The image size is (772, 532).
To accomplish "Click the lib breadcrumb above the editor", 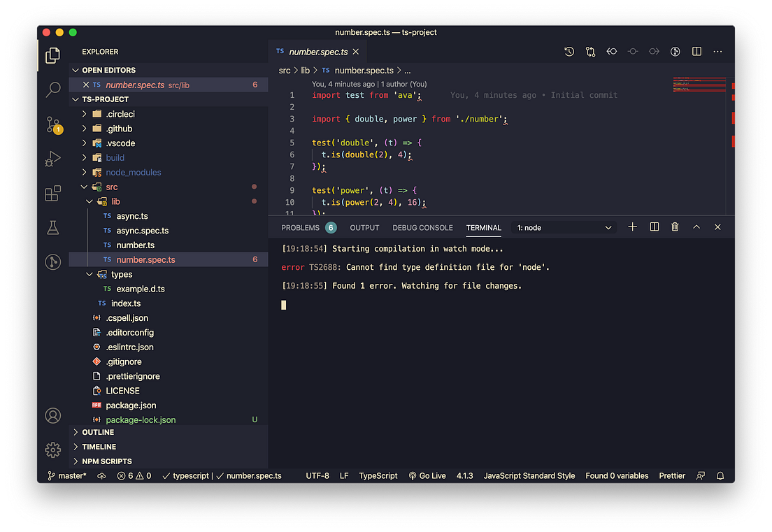I will point(306,70).
